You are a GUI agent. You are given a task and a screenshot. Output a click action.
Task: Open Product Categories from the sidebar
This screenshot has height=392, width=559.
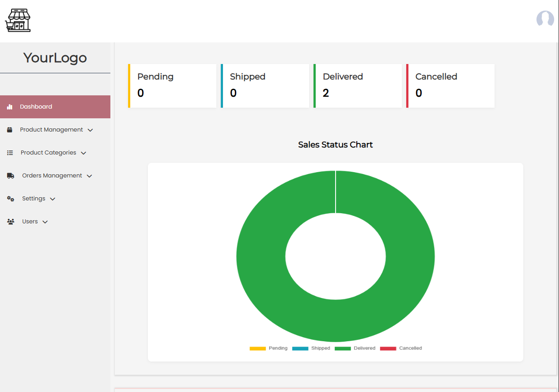tap(48, 152)
